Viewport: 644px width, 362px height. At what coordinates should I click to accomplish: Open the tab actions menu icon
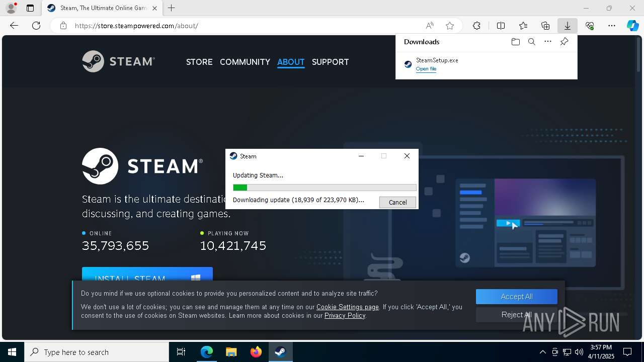pyautogui.click(x=30, y=8)
